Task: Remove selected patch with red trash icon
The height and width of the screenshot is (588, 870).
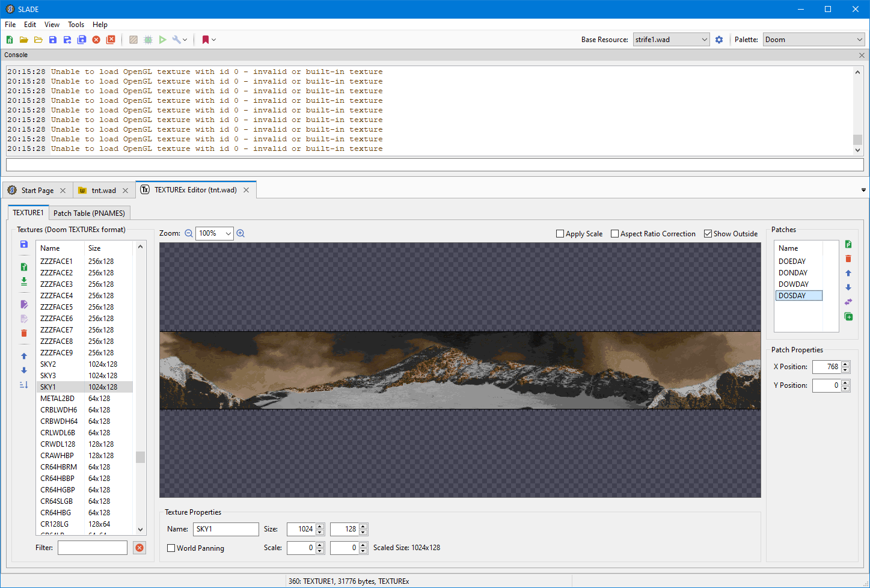Action: 848,259
